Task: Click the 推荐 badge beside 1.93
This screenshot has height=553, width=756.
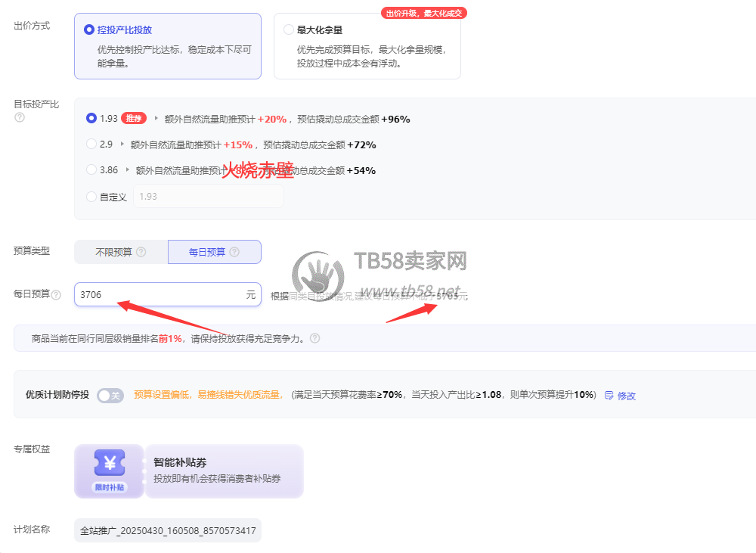Action: tap(134, 118)
